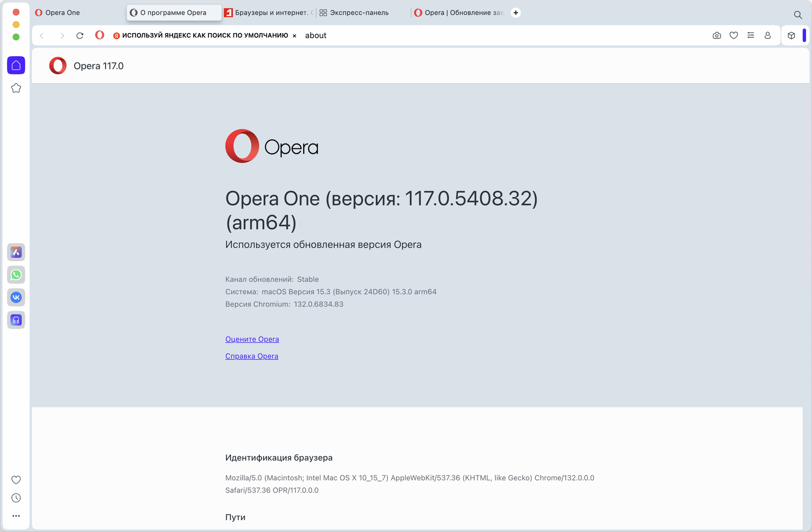Image resolution: width=812 pixels, height=532 pixels.
Task: Open the tab search magnifier
Action: (x=798, y=15)
